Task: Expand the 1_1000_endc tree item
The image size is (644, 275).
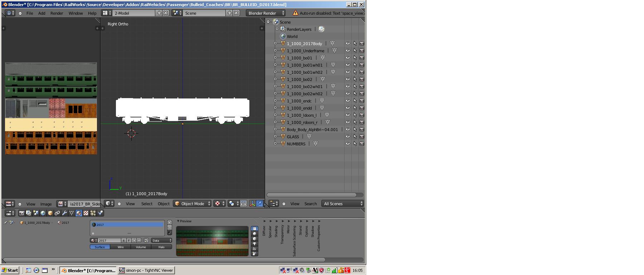Action: pyautogui.click(x=275, y=101)
